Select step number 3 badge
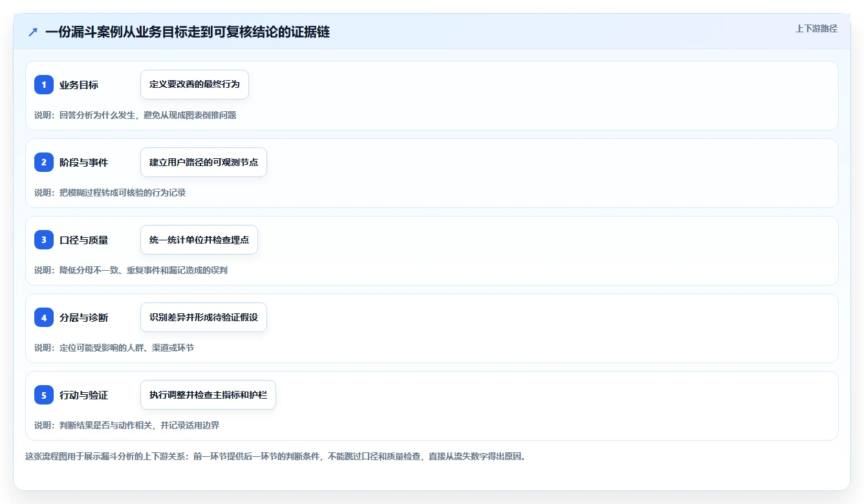Image resolution: width=864 pixels, height=504 pixels. 44,240
